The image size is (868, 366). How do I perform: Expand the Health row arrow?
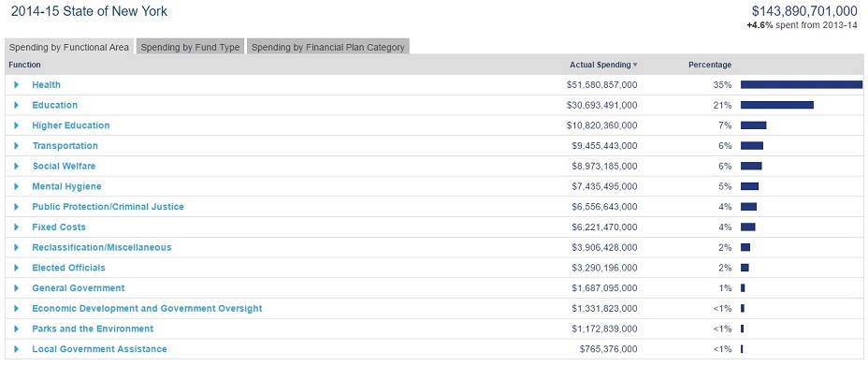17,85
